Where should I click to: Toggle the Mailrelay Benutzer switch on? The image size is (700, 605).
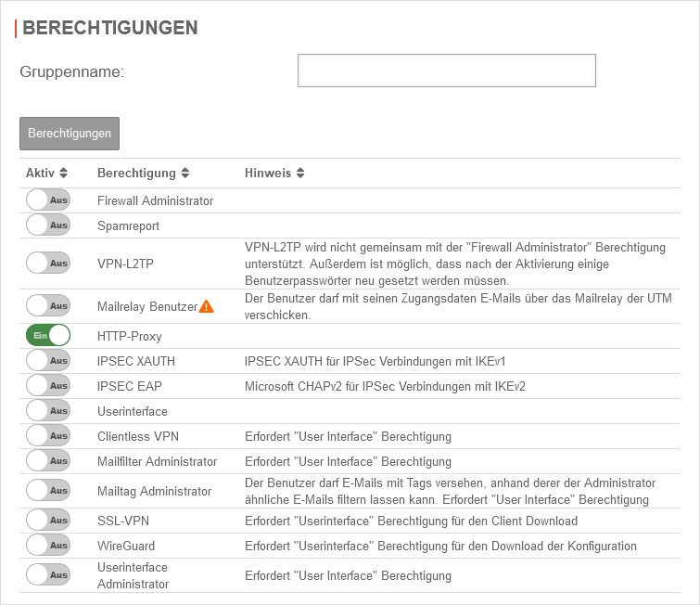tap(48, 306)
